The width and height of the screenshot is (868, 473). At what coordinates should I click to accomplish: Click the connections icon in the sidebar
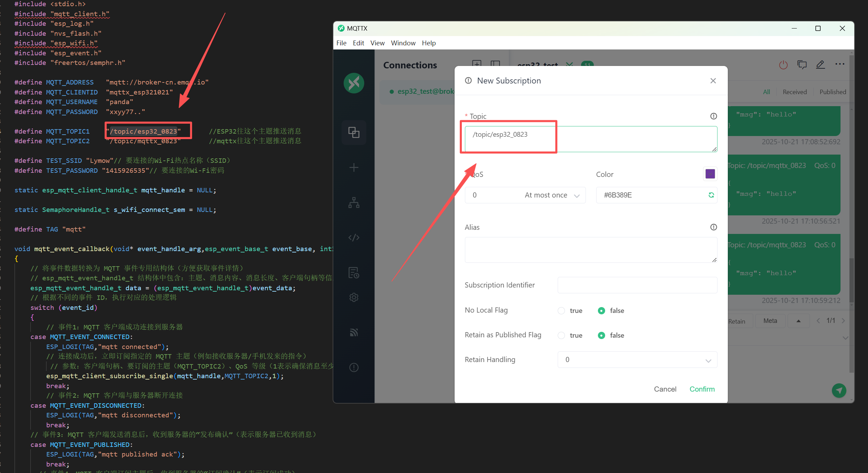[x=354, y=132]
